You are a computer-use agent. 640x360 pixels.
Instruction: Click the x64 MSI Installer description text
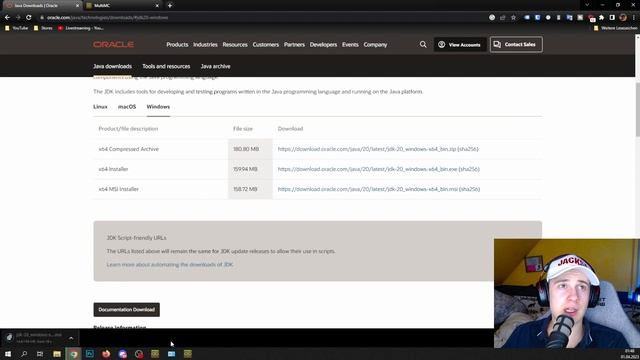(x=119, y=189)
